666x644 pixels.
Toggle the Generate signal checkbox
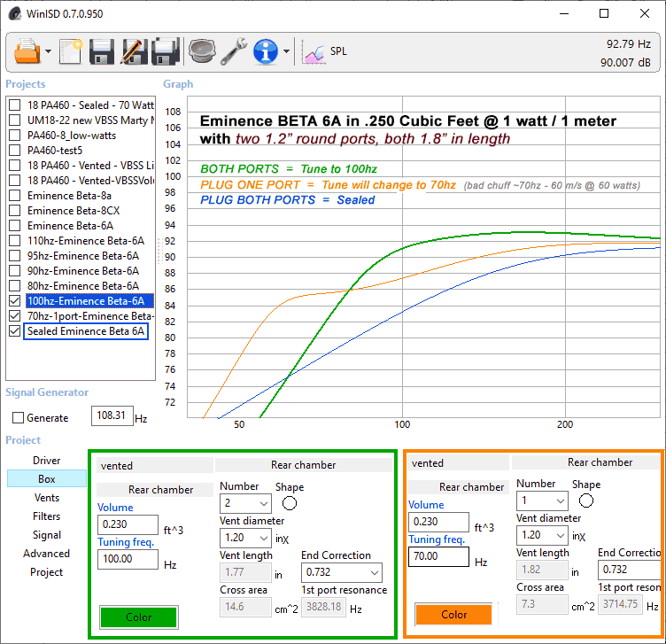pos(19,418)
